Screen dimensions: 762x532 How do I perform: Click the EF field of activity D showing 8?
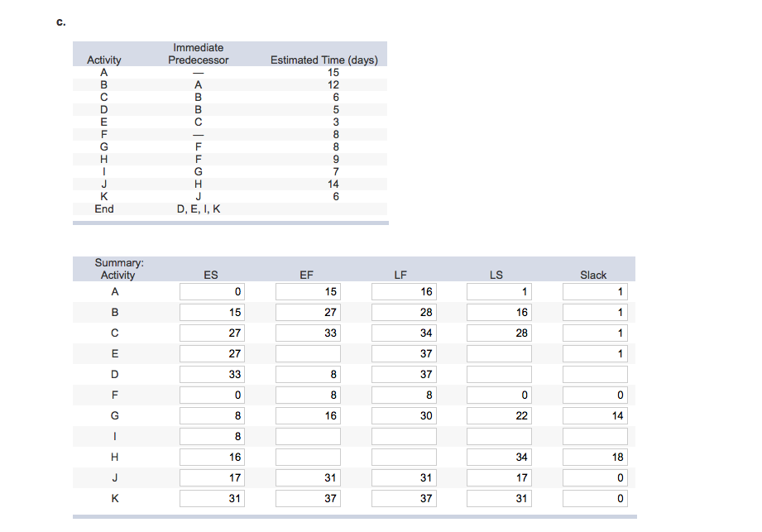(x=308, y=374)
